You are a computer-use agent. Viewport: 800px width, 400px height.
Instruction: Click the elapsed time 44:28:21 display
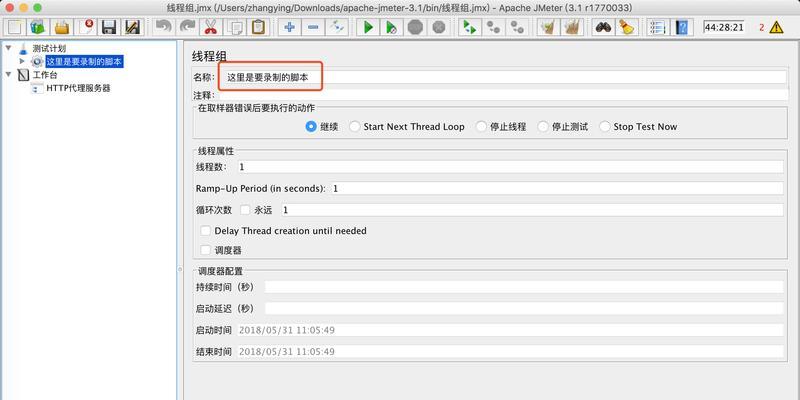(x=723, y=27)
